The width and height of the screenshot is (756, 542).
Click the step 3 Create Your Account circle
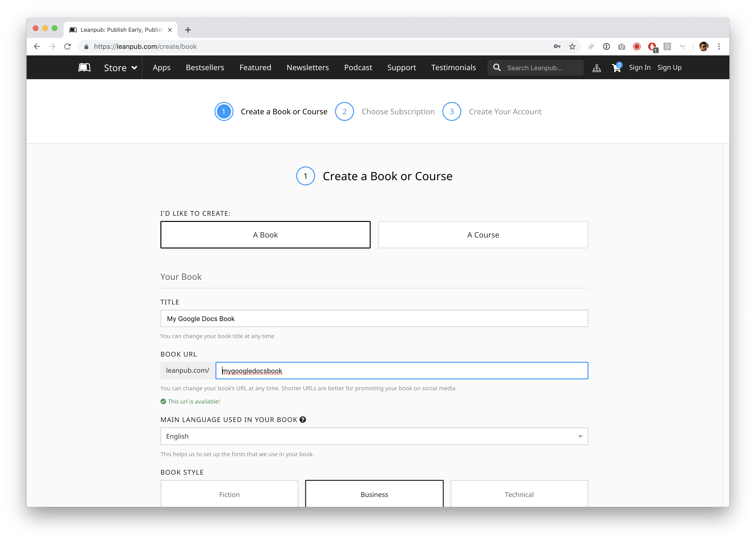pyautogui.click(x=452, y=112)
